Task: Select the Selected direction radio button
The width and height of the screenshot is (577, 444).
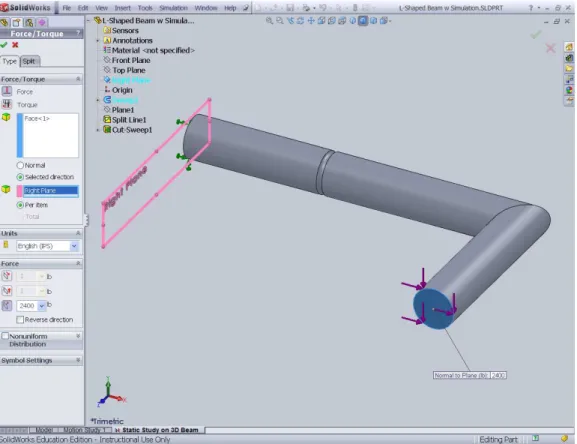Action: (x=20, y=177)
